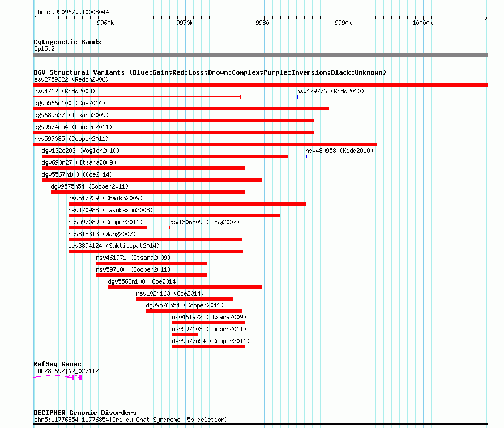This screenshot has height=428, width=504.
Task: Click nsv818313 (Wang2007) label
Action: 102,234
